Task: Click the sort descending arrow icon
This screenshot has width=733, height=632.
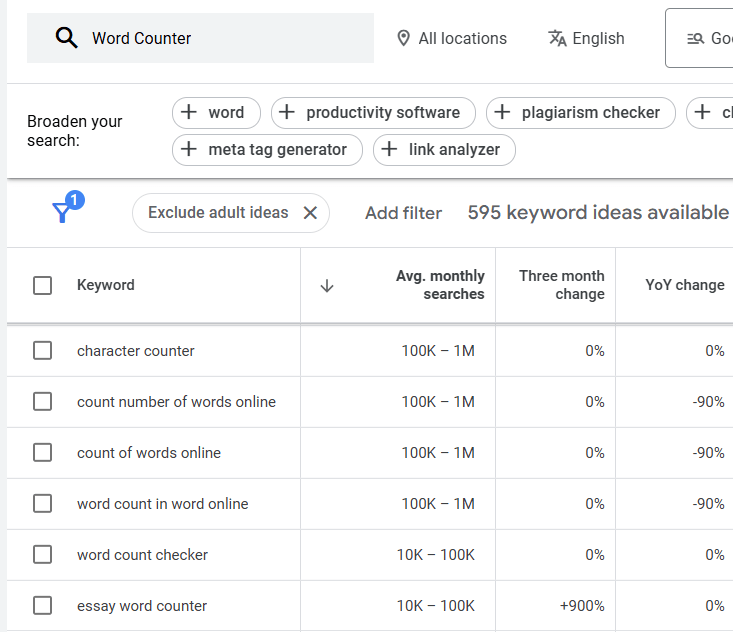Action: pyautogui.click(x=327, y=286)
